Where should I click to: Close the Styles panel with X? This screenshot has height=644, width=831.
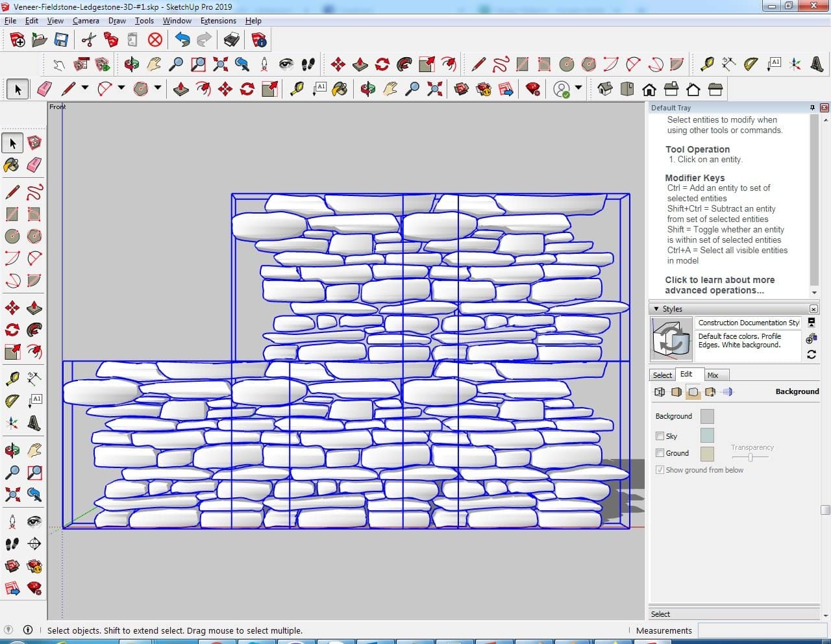[813, 309]
